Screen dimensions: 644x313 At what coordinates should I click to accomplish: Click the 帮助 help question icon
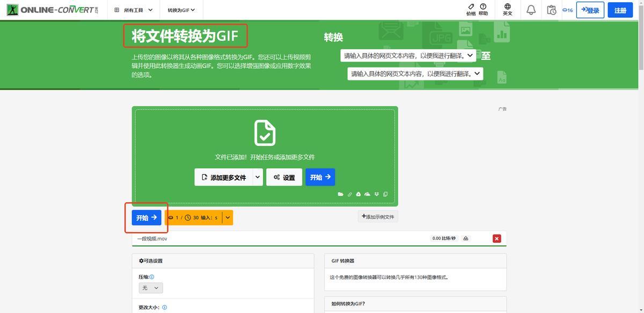tap(483, 10)
